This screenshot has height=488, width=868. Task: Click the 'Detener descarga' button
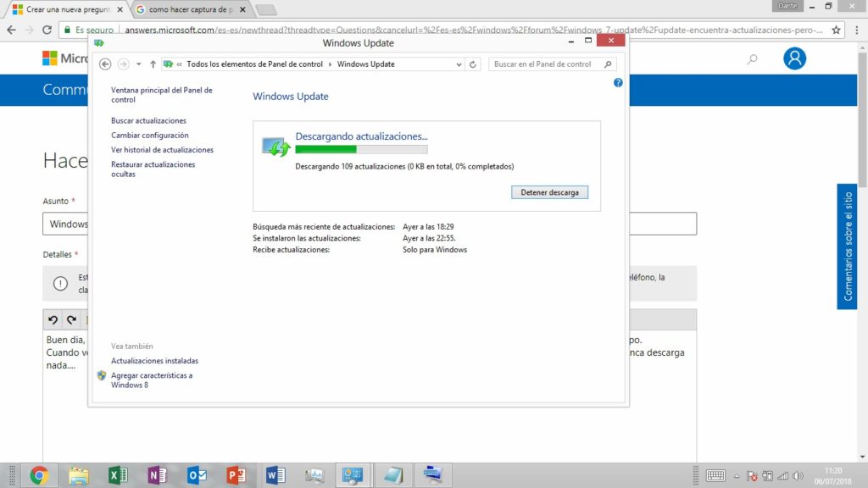(x=549, y=192)
